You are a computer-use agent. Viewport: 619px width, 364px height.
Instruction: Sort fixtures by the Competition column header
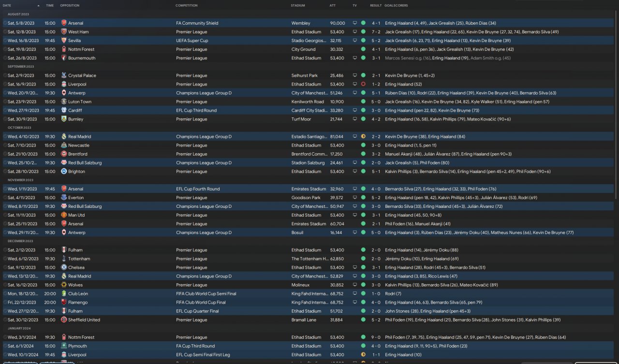pos(187,5)
